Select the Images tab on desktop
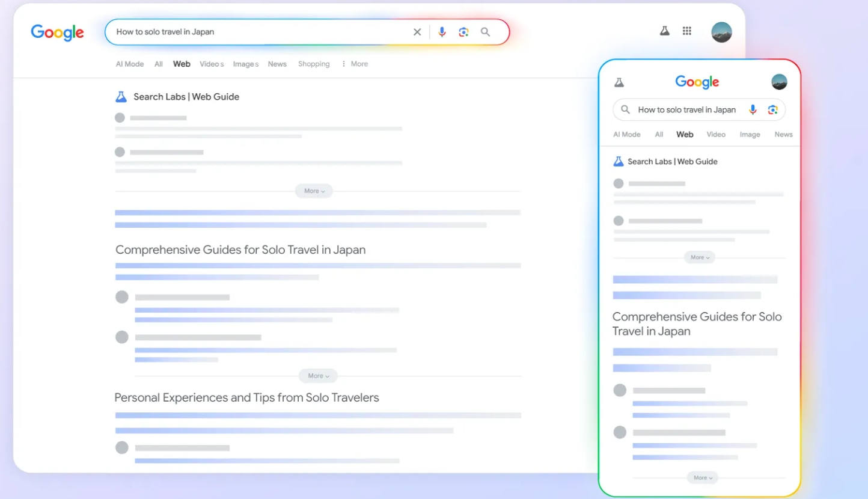868x499 pixels. coord(245,64)
